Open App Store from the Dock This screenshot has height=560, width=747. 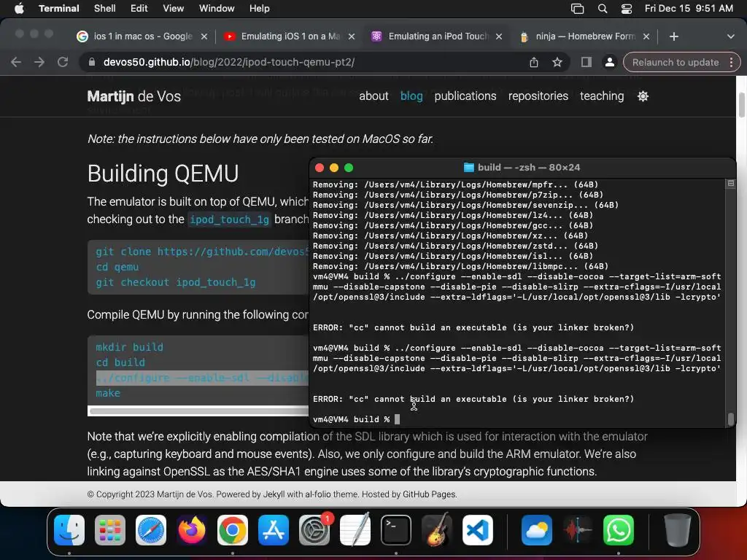tap(274, 530)
